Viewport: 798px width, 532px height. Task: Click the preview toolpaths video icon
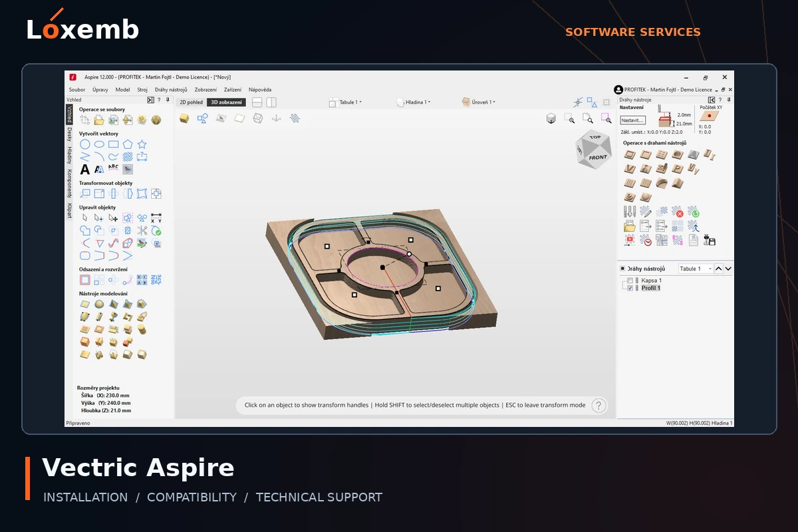629,241
